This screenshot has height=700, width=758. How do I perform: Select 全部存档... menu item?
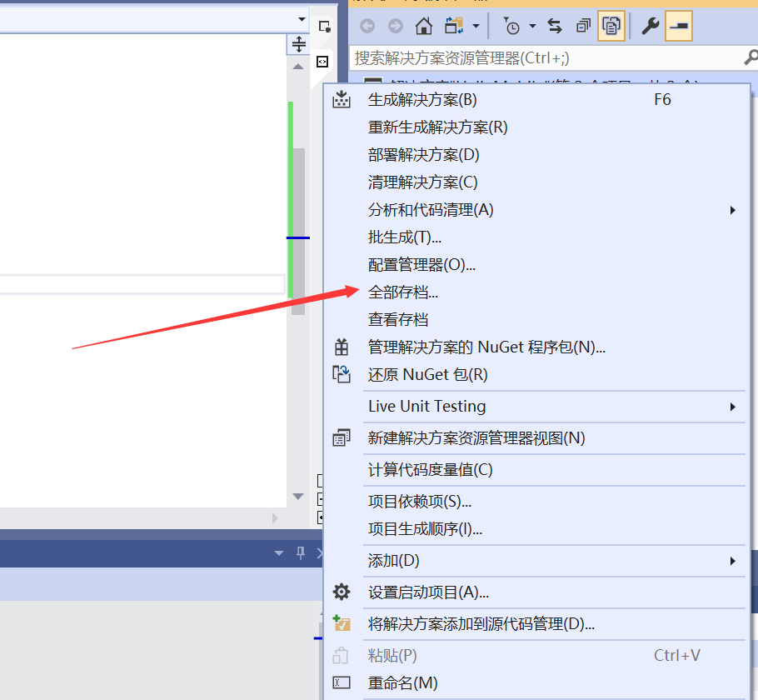536,292
